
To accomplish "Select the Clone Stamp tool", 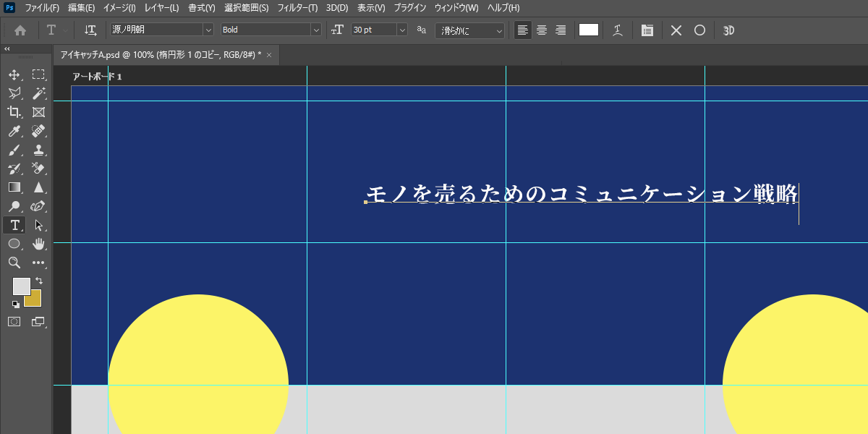I will (38, 150).
